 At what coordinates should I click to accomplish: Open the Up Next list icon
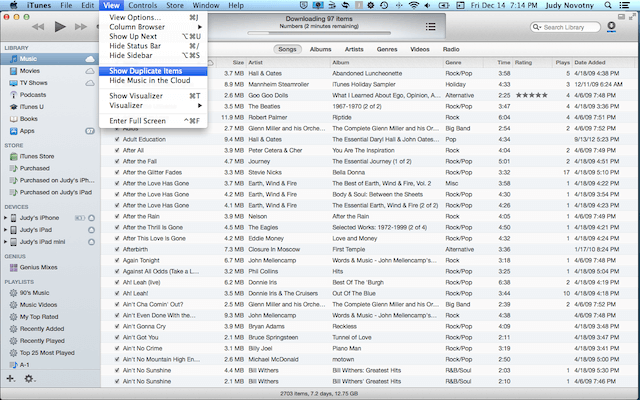(430, 27)
